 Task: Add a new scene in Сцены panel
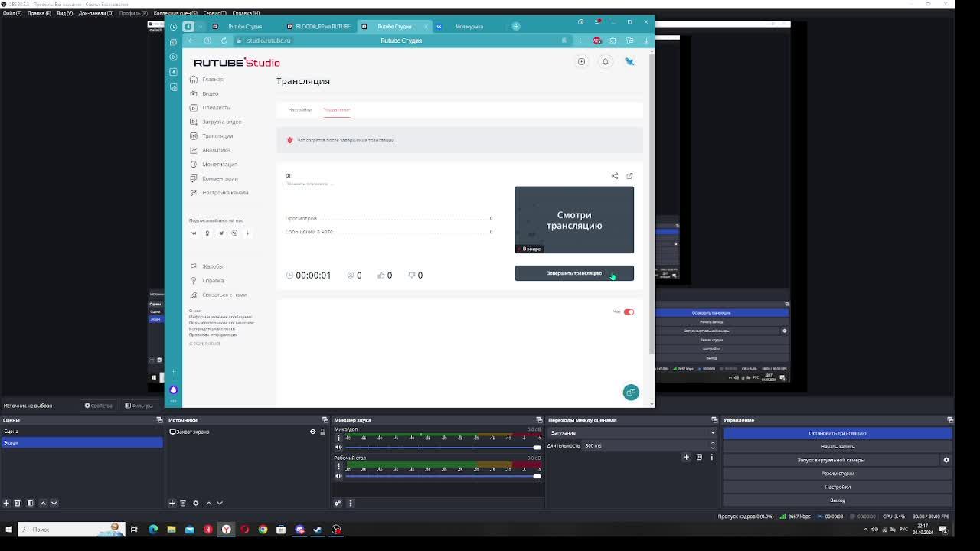pyautogui.click(x=6, y=503)
